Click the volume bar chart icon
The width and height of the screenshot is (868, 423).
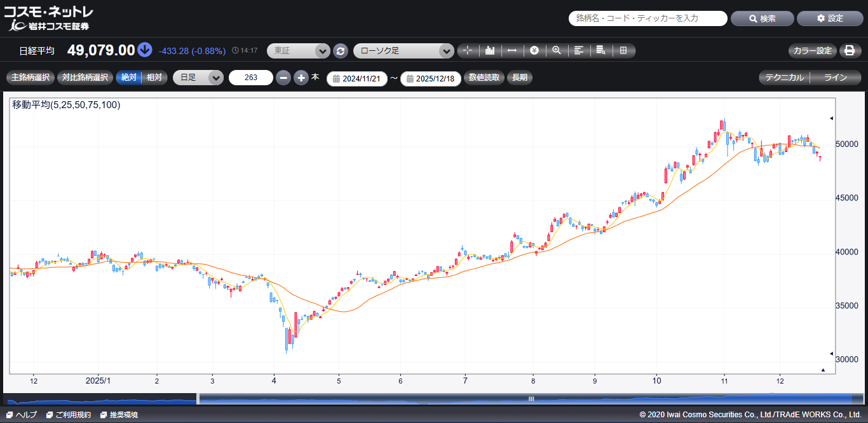click(490, 51)
